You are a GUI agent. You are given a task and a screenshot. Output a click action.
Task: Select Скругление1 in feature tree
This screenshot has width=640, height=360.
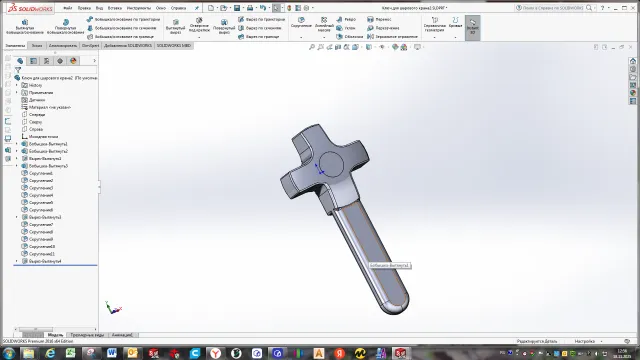[x=37, y=173]
